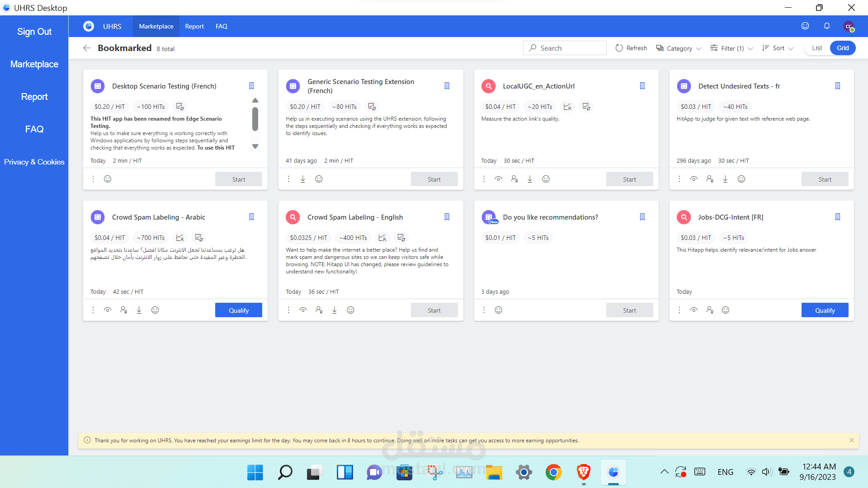Open the Category dropdown
Viewport: 868px width, 488px height.
point(679,48)
